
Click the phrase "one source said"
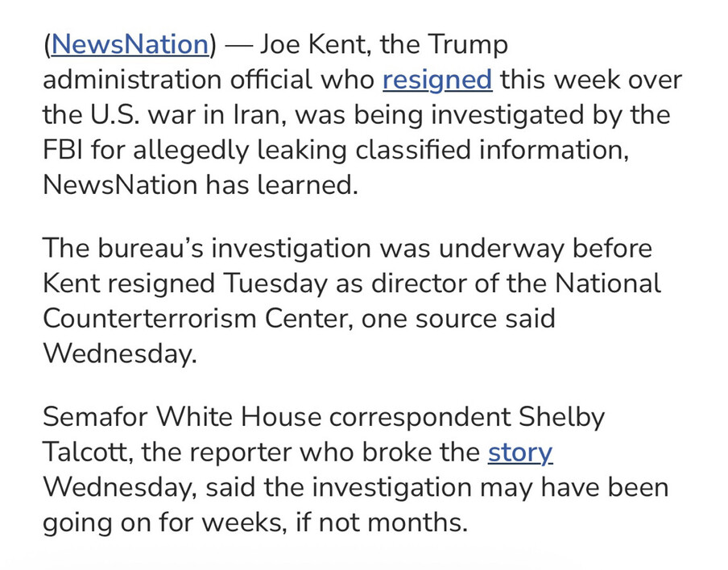pyautogui.click(x=458, y=318)
